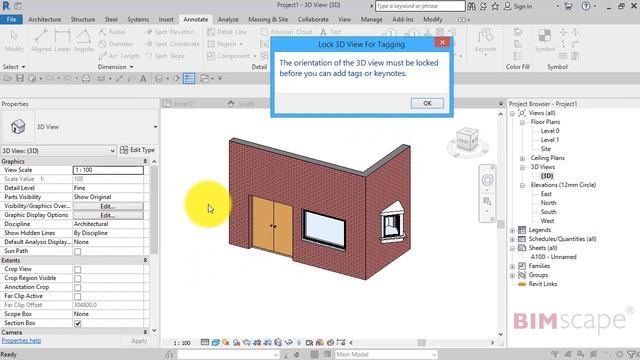Activate the Detail Line tool
This screenshot has height=360, width=640.
pyautogui.click(x=227, y=32)
